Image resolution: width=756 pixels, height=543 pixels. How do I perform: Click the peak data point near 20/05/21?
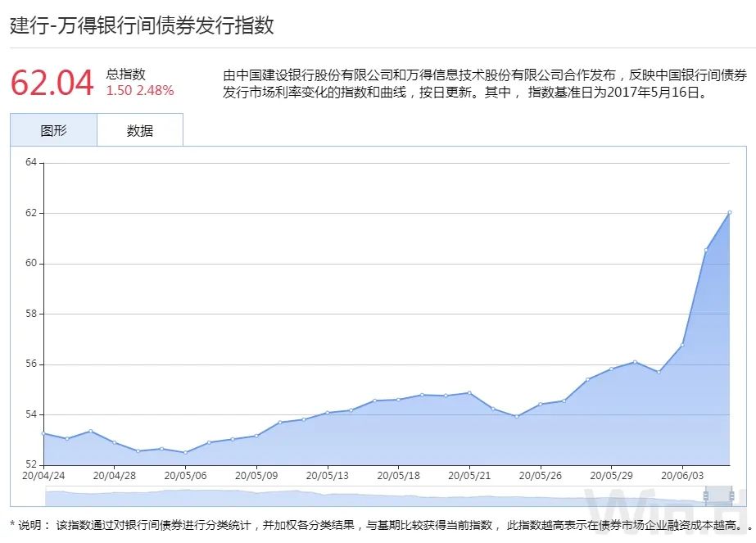click(x=469, y=392)
